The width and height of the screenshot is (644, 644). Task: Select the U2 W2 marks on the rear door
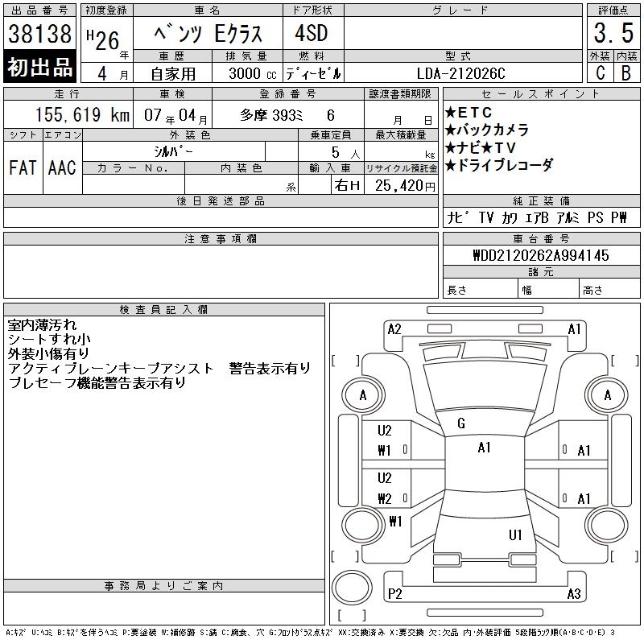pos(385,488)
